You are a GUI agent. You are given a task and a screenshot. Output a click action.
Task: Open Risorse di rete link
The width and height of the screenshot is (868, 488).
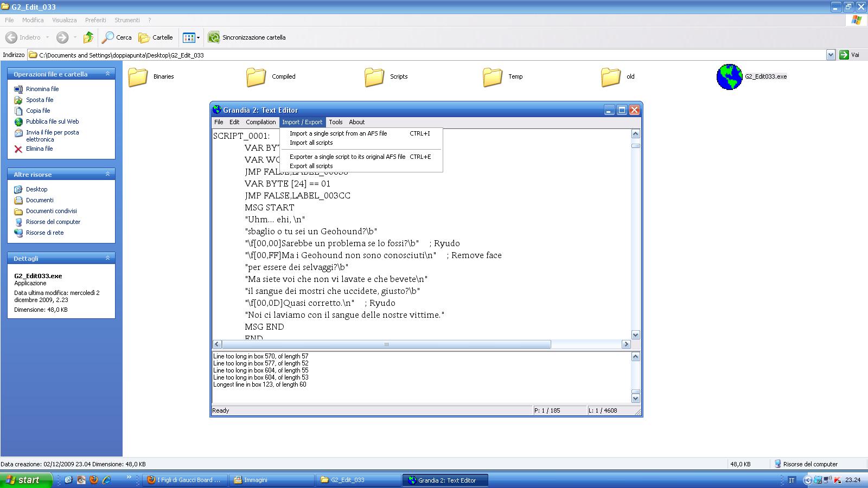44,233
